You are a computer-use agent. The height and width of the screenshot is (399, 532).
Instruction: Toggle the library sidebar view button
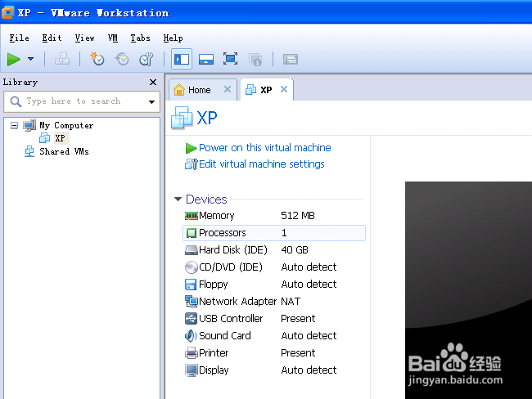coord(182,60)
